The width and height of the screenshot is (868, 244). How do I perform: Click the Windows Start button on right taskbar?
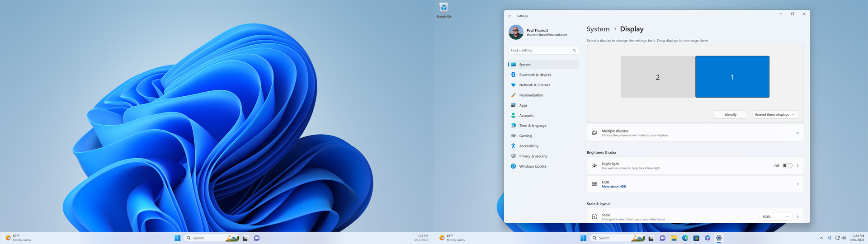(x=583, y=238)
